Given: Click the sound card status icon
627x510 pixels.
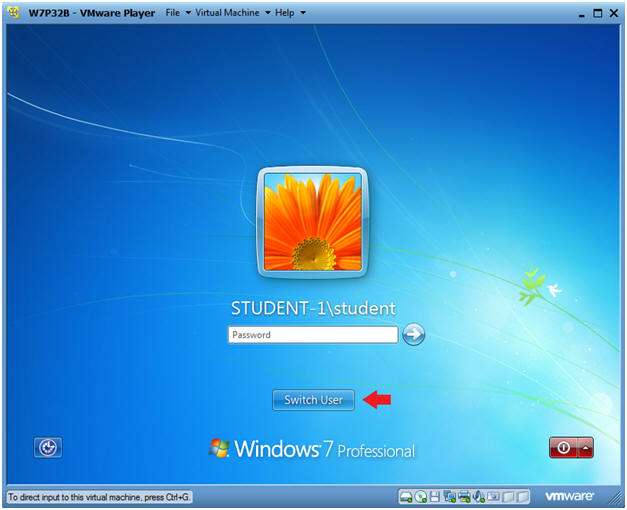Looking at the screenshot, I should point(479,497).
